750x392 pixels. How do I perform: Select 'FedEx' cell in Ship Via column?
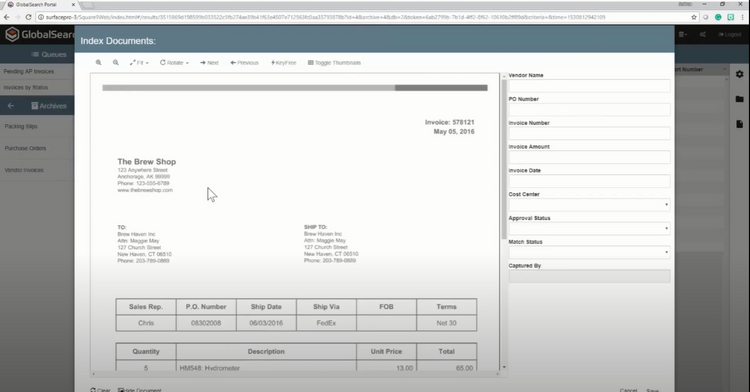(x=326, y=323)
